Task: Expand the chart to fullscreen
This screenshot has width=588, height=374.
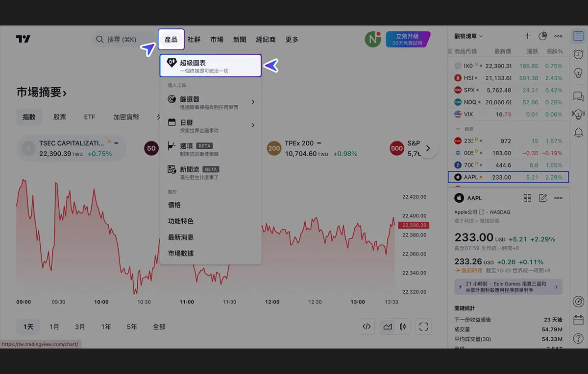Action: (423, 327)
